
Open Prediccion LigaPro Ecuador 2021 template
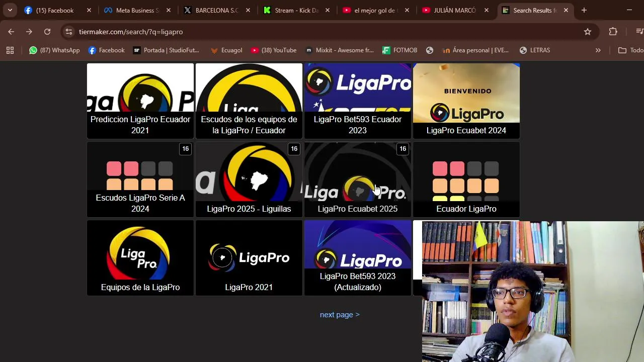click(140, 101)
